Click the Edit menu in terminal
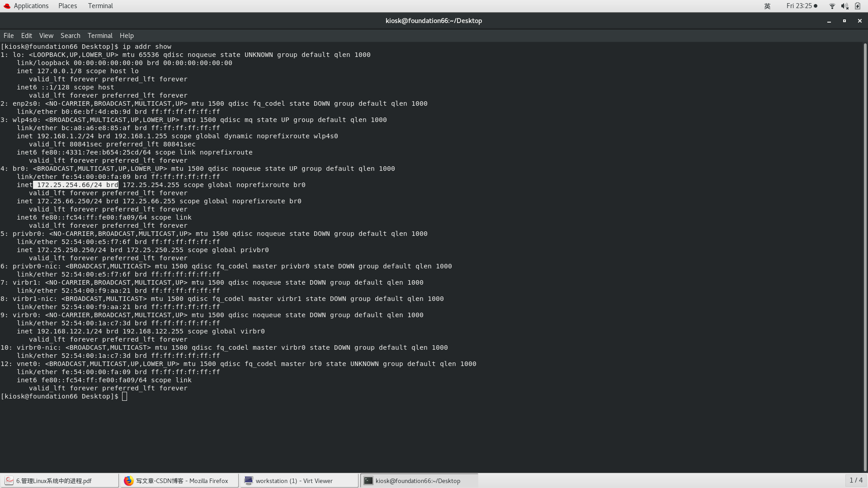Viewport: 868px width, 488px height. pos(26,35)
